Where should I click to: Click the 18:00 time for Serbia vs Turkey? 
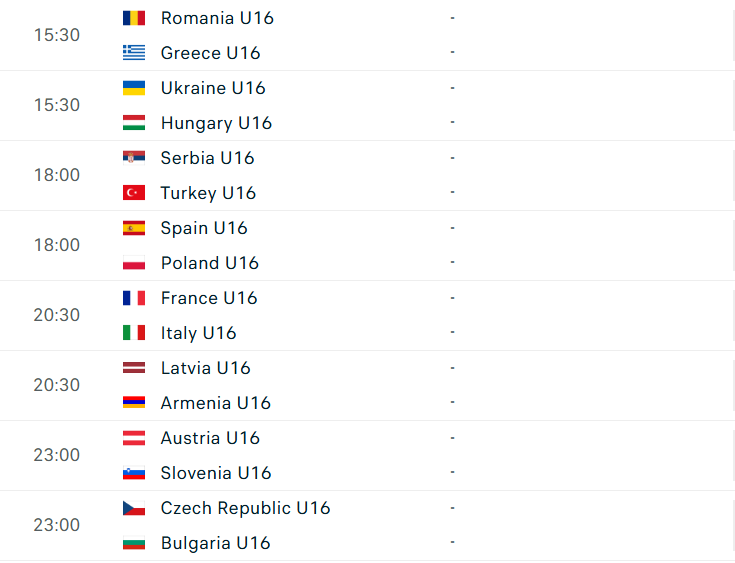tap(57, 175)
